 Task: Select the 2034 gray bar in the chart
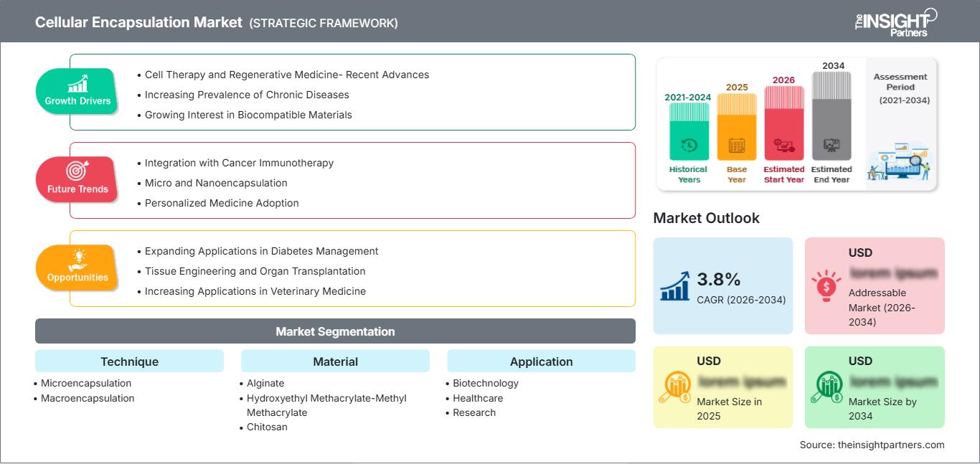831,115
